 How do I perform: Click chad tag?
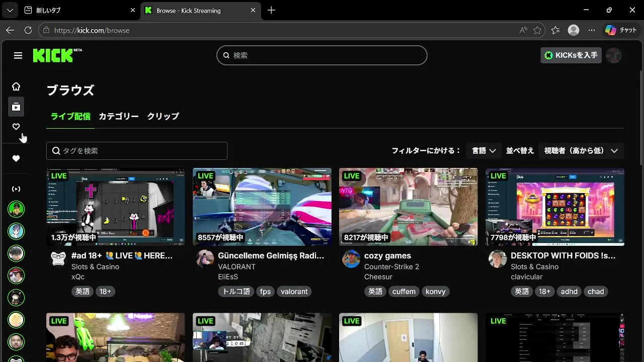pyautogui.click(x=596, y=292)
